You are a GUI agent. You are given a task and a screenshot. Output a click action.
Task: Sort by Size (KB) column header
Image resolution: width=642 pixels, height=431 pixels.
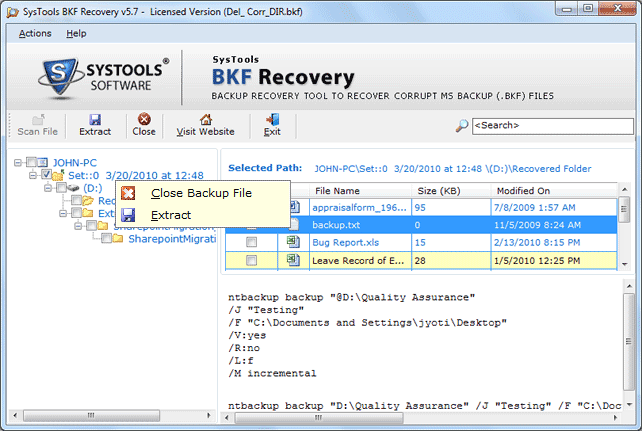click(x=451, y=191)
